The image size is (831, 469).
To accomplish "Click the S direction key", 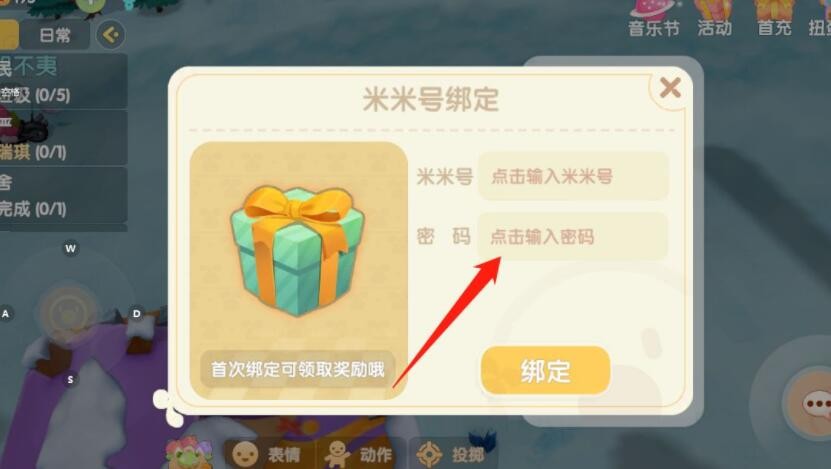I will click(70, 379).
